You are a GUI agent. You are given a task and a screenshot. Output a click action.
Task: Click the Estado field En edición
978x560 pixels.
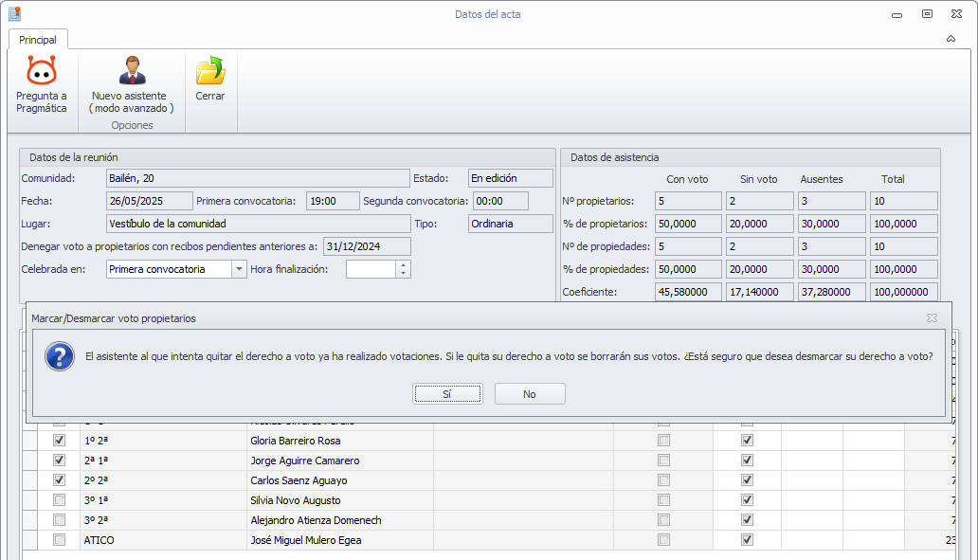pyautogui.click(x=510, y=178)
